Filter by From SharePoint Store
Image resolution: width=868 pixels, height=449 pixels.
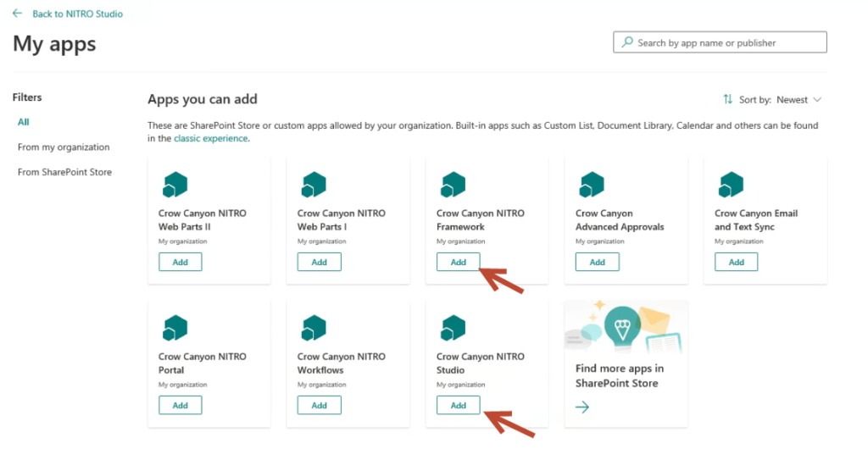click(x=64, y=172)
